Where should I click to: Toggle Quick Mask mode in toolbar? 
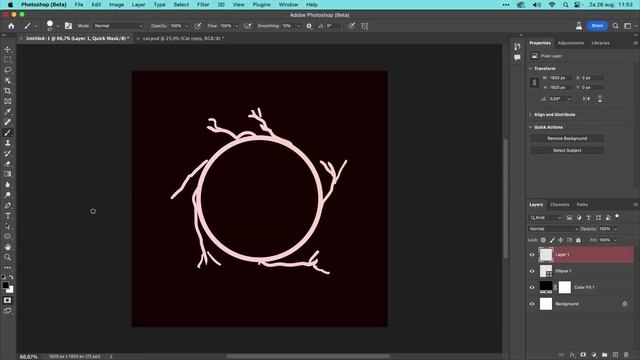7,300
